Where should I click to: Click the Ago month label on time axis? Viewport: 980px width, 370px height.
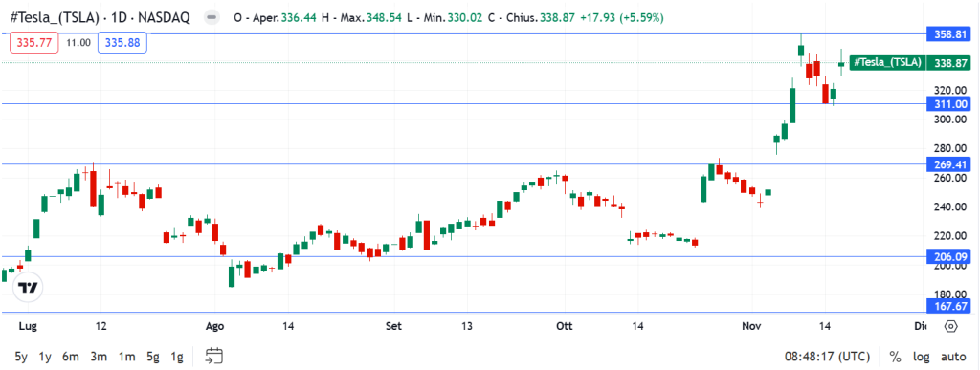click(214, 326)
